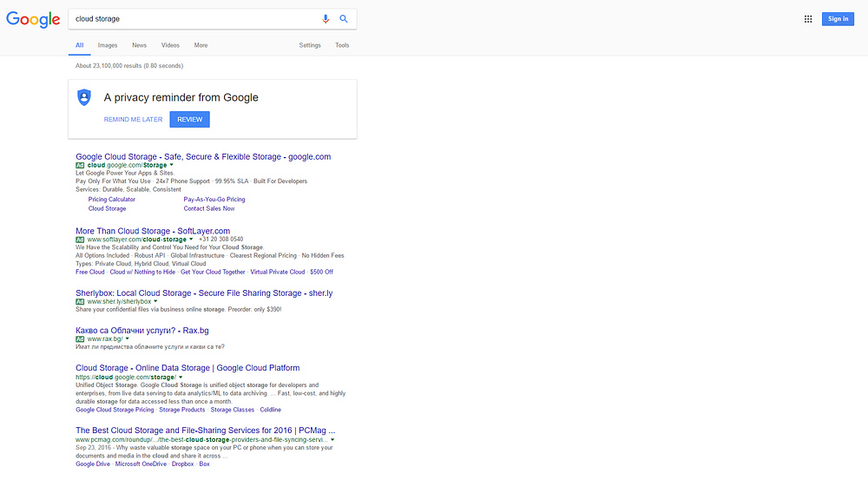This screenshot has width=868, height=480.
Task: Open the Google apps grid
Action: point(808,19)
